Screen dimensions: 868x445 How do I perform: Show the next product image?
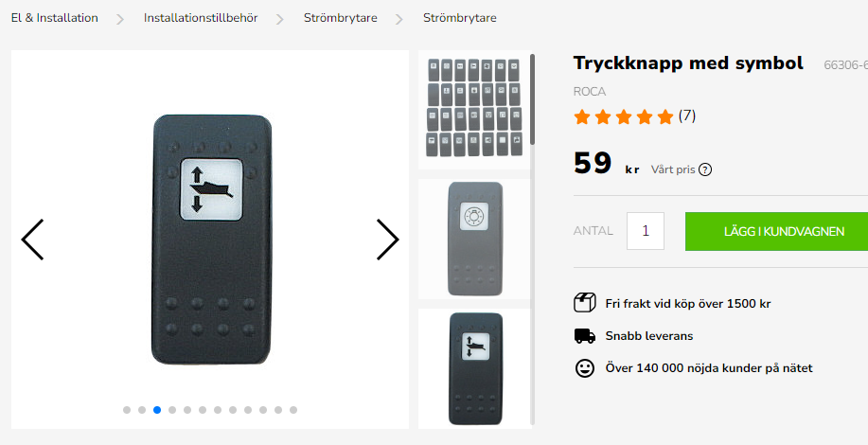387,240
